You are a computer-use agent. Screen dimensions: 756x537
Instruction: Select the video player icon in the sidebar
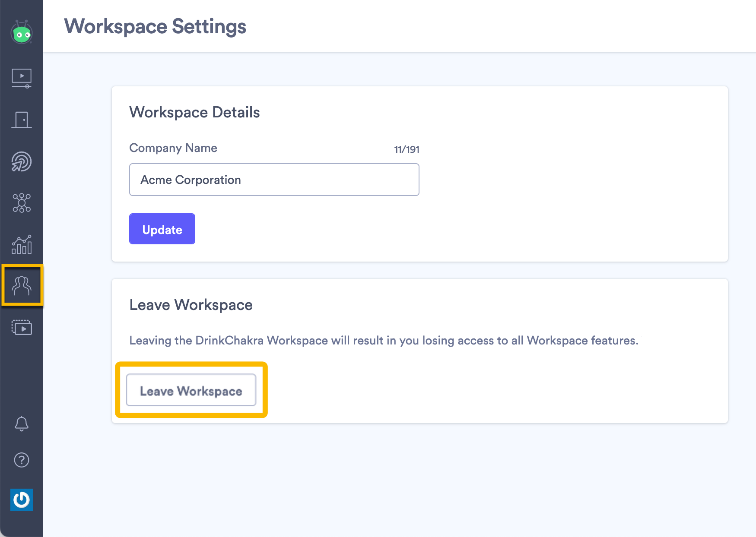[22, 78]
